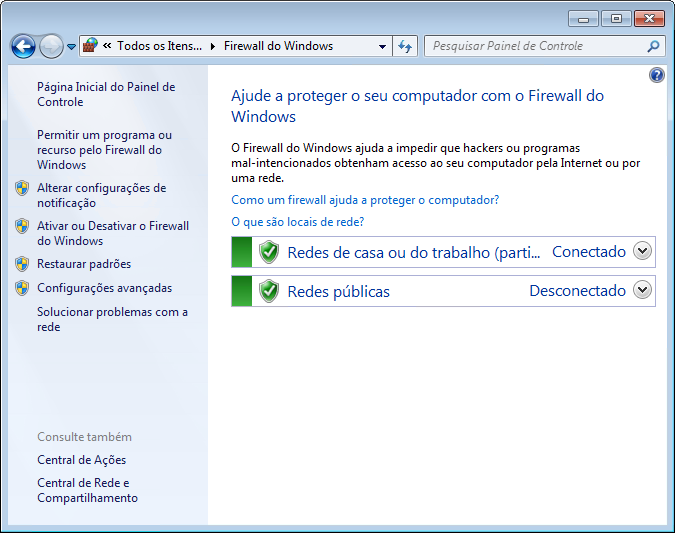Click the Conectado status text
Viewport: 675px width, 533px height.
[589, 252]
